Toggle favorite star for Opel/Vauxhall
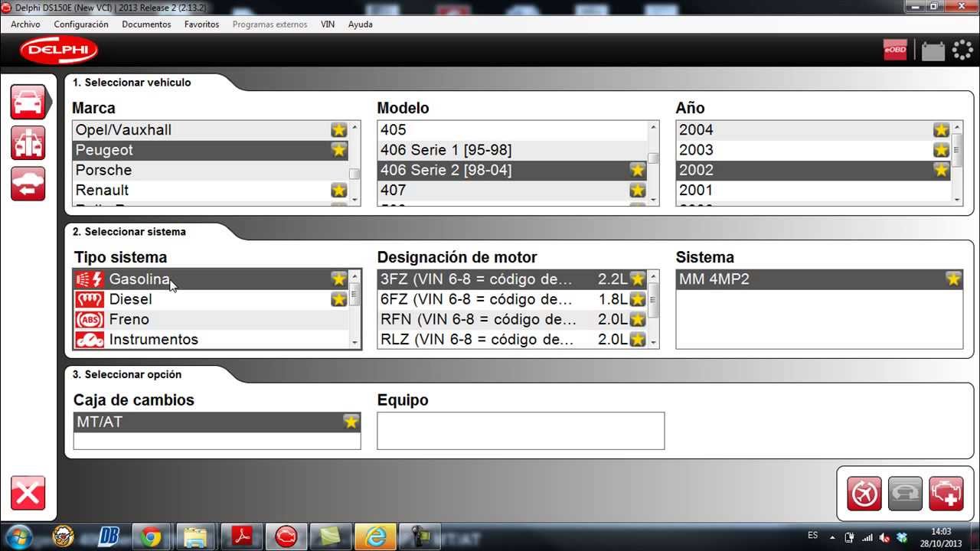The width and height of the screenshot is (980, 551). coord(338,130)
